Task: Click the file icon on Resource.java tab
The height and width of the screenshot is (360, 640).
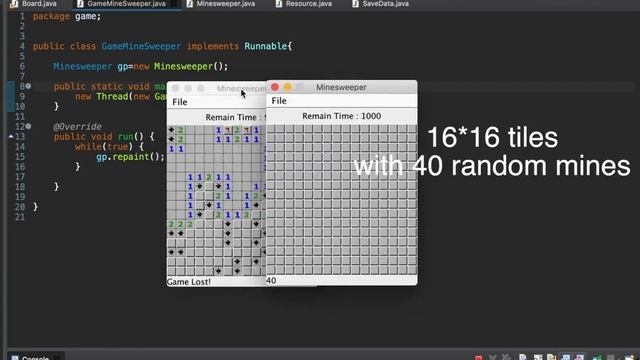Action: tap(278, 4)
